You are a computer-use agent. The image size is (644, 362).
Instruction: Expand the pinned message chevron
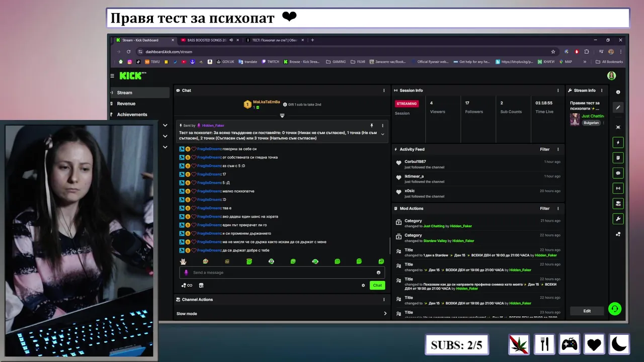click(x=382, y=134)
